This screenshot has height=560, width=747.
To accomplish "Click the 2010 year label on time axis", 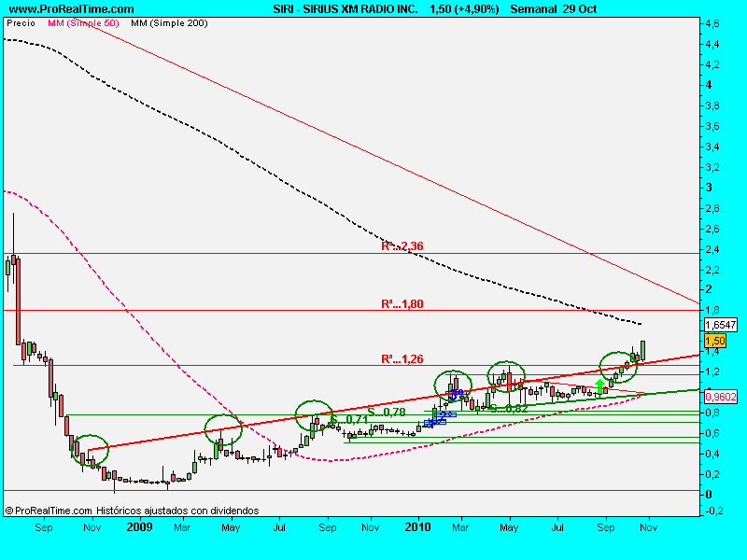I will coord(417,527).
